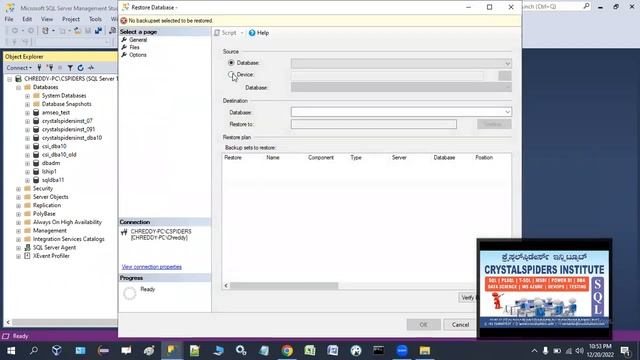
Task: Open the Activity Monitor icon in Object Explorer
Action: (91, 68)
